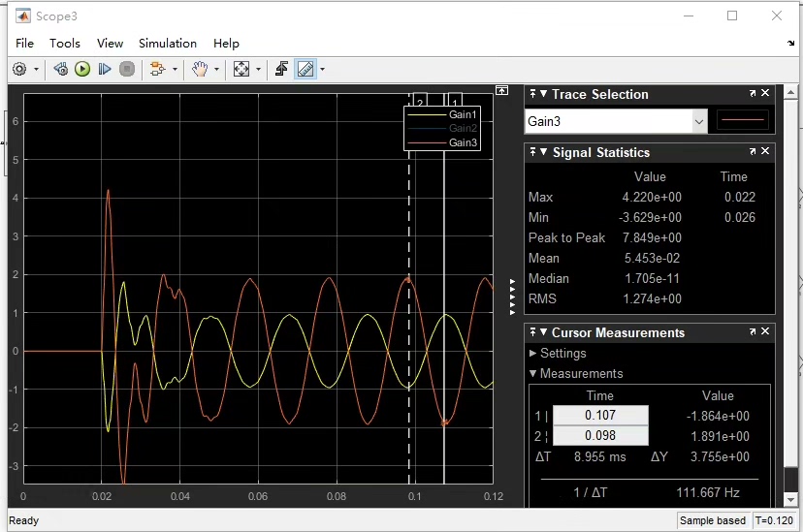Open the dropdown beside the Cursor Measurements icon

[x=322, y=69]
